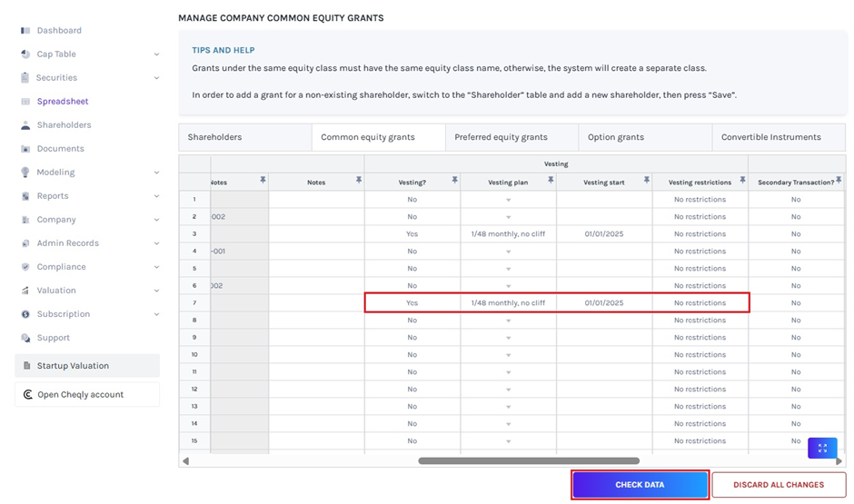Click the Modeling lightbulb icon

(x=25, y=173)
